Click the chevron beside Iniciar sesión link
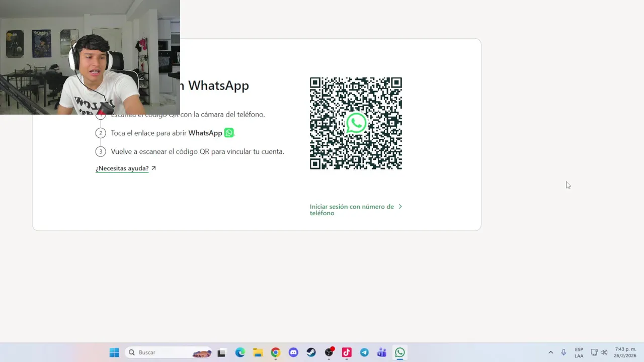This screenshot has height=362, width=644. pyautogui.click(x=400, y=207)
